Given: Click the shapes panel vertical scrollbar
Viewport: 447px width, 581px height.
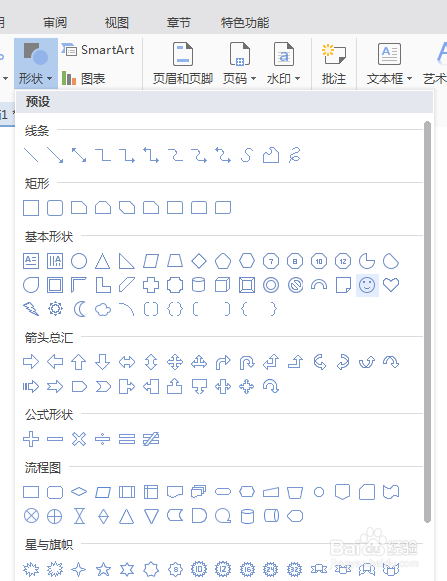Looking at the screenshot, I should [427, 322].
